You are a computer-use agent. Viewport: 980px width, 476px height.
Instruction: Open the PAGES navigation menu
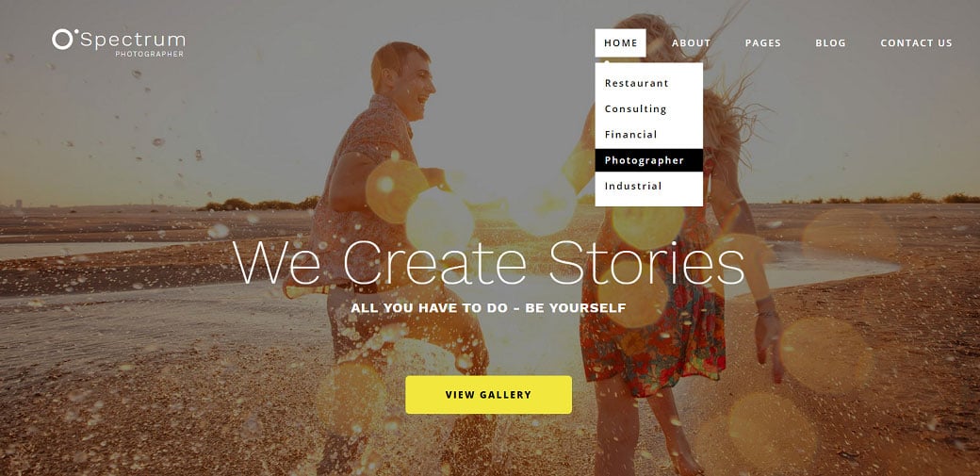pyautogui.click(x=763, y=43)
